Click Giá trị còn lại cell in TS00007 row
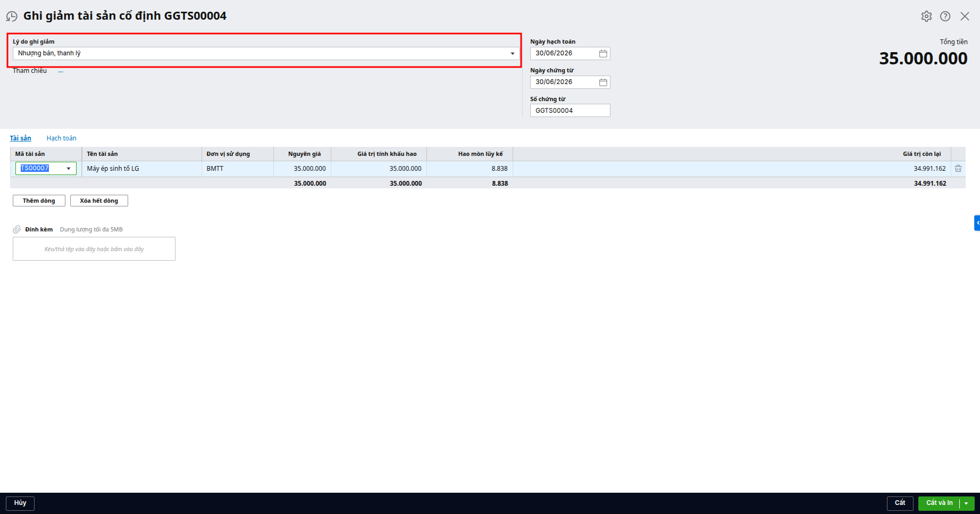The width and height of the screenshot is (980, 514). click(x=732, y=169)
